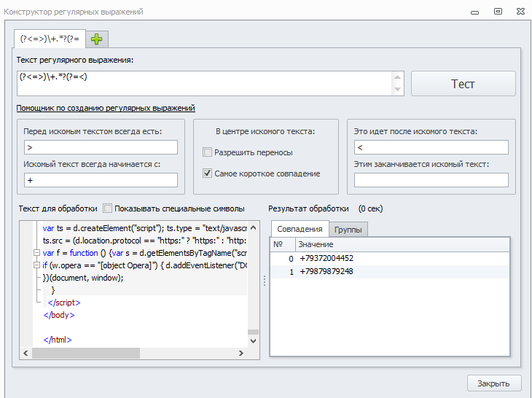This screenshot has height=398, width=532.
Task: Click the right arrow of horizontal scrollbar
Action: (241, 354)
